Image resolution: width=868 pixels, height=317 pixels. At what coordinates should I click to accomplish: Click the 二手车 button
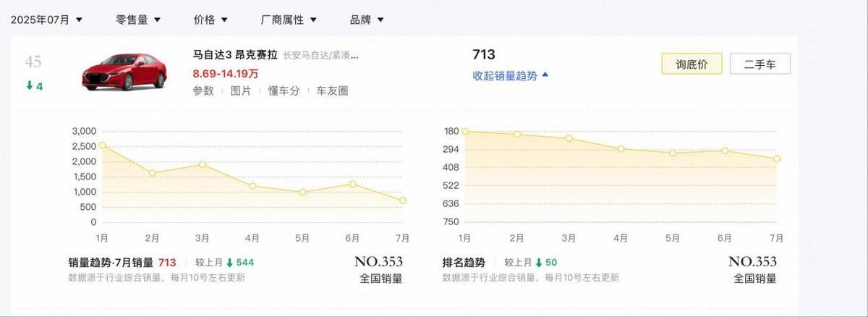pos(759,64)
